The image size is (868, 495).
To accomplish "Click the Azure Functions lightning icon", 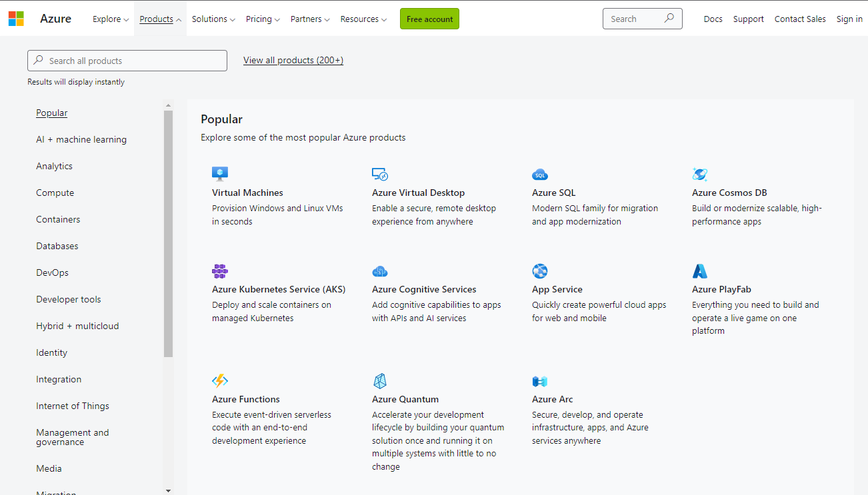I will pos(220,381).
